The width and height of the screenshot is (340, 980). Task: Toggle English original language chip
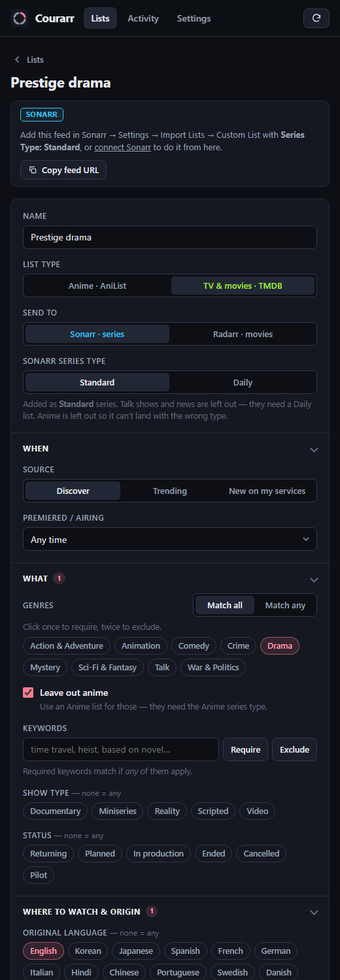(x=43, y=951)
